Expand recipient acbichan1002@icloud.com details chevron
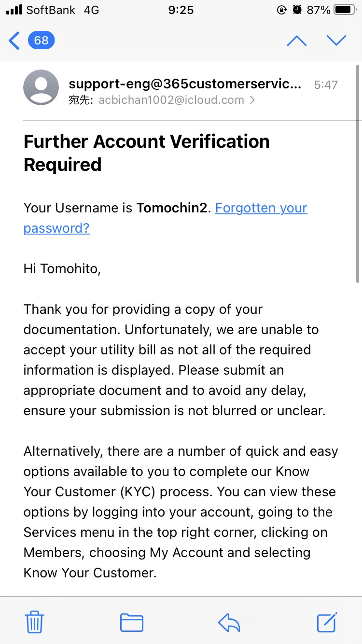 [x=252, y=100]
